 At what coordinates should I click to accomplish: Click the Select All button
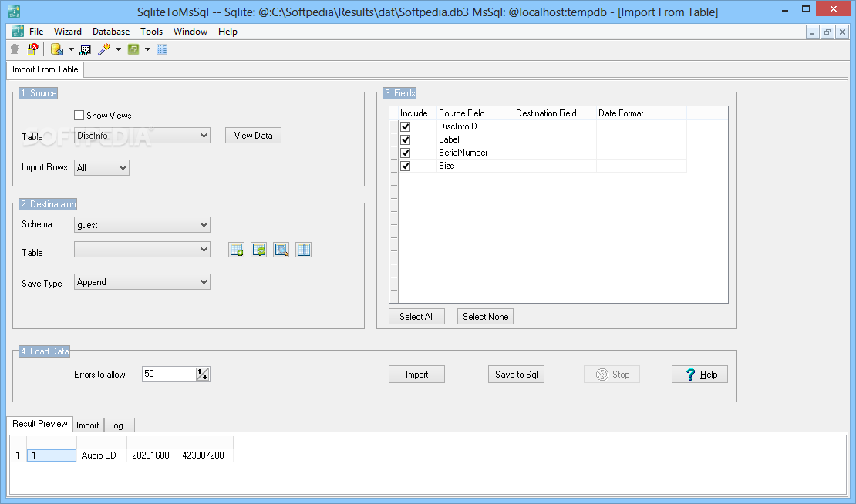tap(416, 317)
